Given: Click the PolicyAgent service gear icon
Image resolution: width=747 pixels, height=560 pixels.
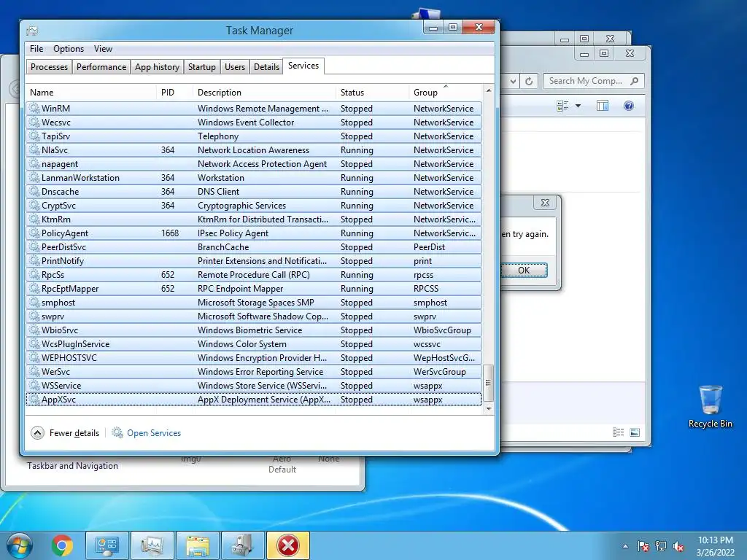Looking at the screenshot, I should pos(34,233).
